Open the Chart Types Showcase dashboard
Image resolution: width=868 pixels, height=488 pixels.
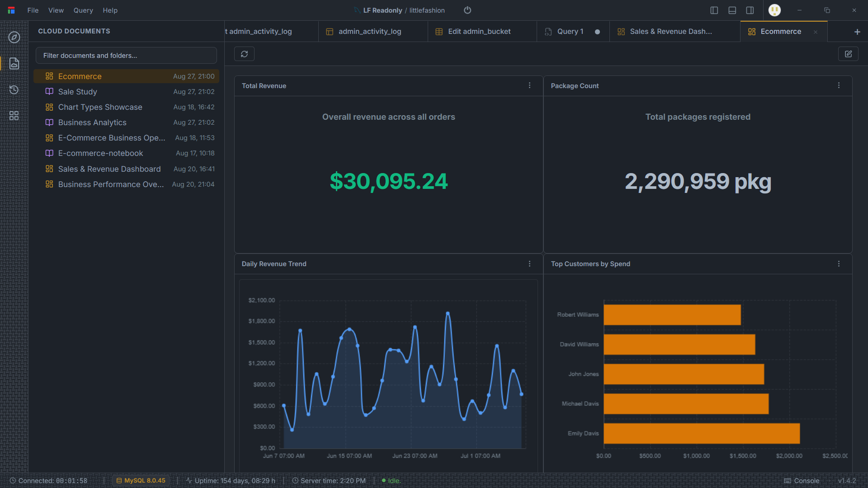click(x=126, y=107)
